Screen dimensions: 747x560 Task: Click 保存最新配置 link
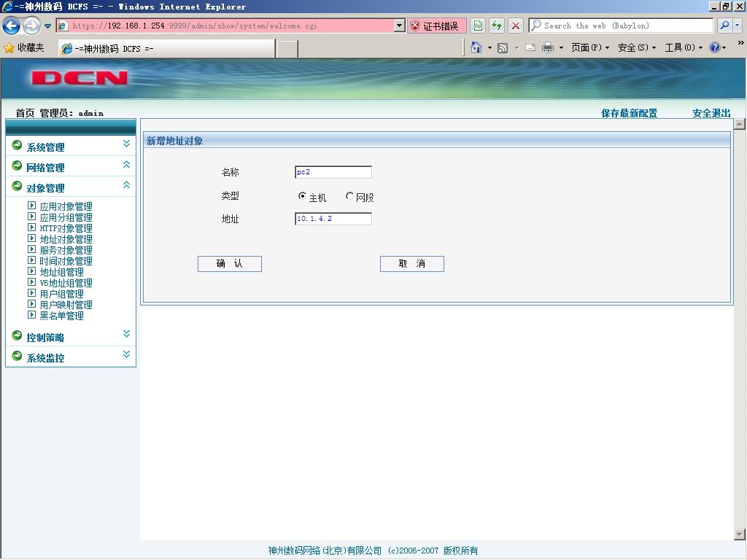pyautogui.click(x=629, y=113)
